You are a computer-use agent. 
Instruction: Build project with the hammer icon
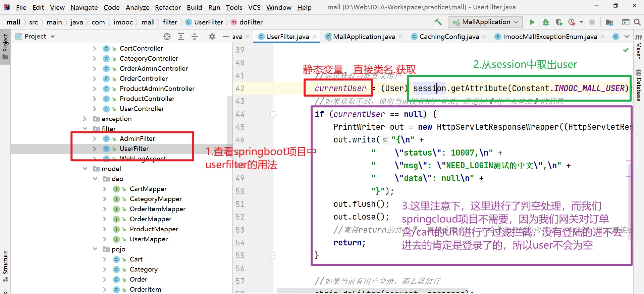point(438,22)
